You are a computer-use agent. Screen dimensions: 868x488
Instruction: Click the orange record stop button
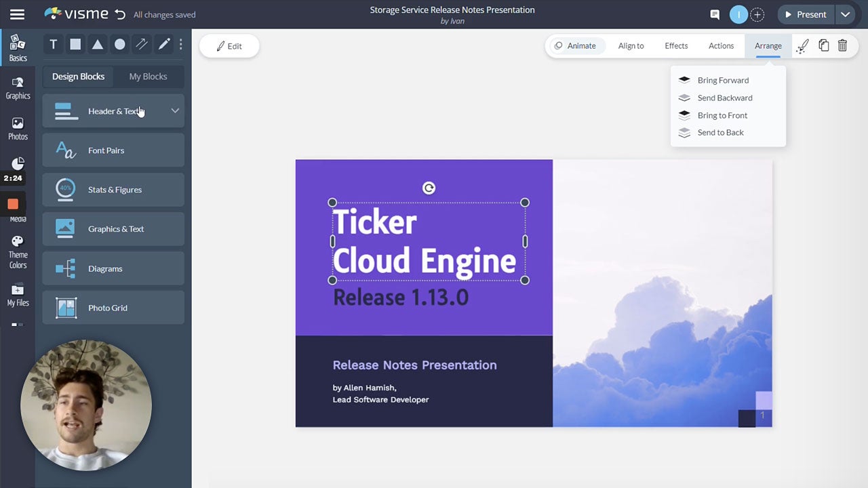pyautogui.click(x=13, y=204)
